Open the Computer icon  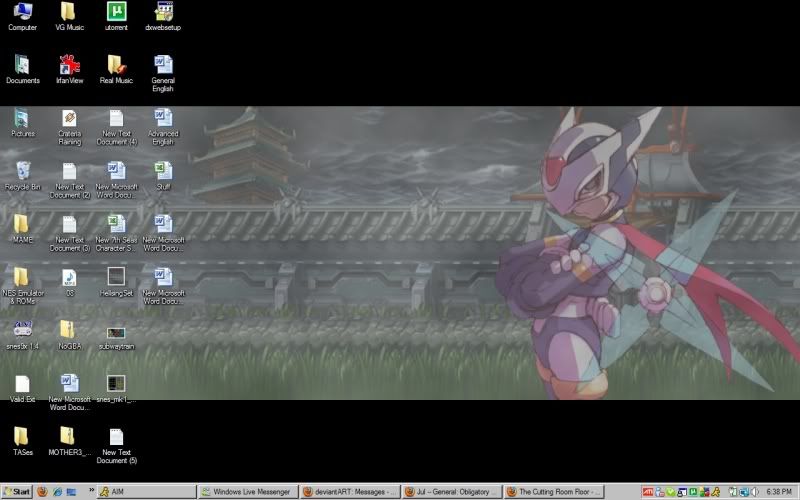pos(22,12)
